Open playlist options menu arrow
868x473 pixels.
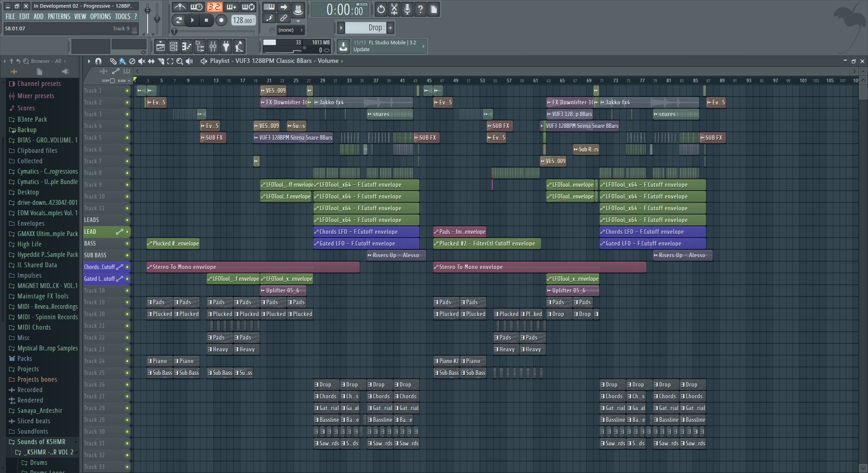89,61
